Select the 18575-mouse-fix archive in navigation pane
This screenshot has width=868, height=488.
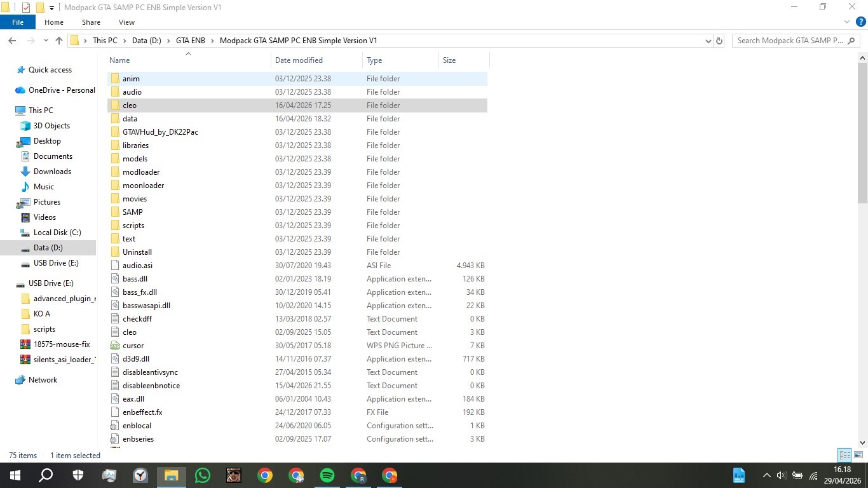tap(62, 344)
